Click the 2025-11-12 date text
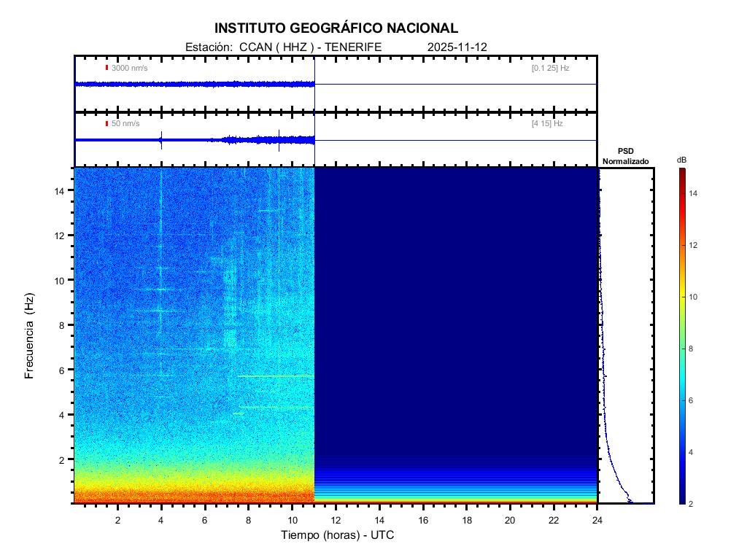 click(x=457, y=47)
